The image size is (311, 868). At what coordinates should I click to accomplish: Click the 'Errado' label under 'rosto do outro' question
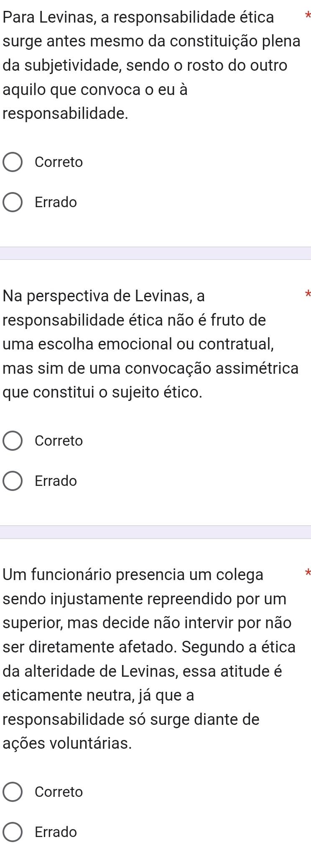[56, 203]
